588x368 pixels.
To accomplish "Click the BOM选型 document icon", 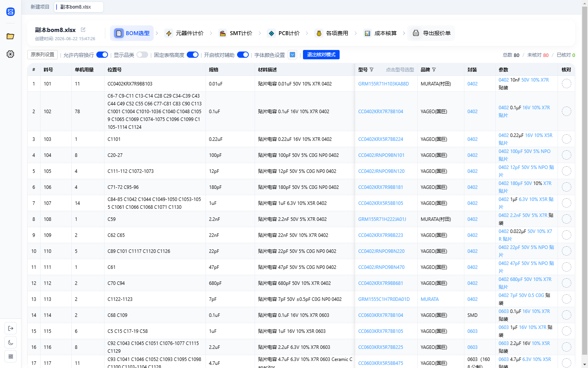I will click(119, 33).
